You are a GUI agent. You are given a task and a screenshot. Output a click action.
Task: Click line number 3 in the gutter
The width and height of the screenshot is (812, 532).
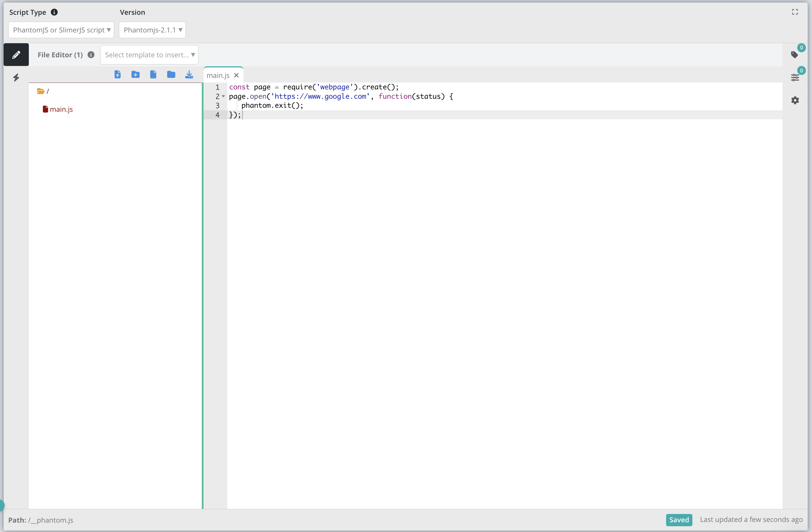click(218, 106)
